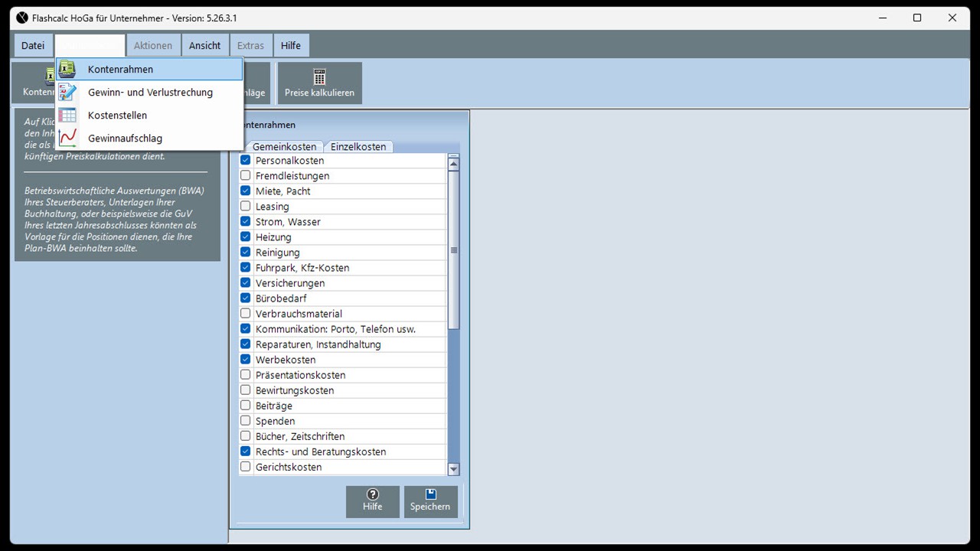This screenshot has width=980, height=551.
Task: Open the Ansicht menu
Action: click(205, 45)
